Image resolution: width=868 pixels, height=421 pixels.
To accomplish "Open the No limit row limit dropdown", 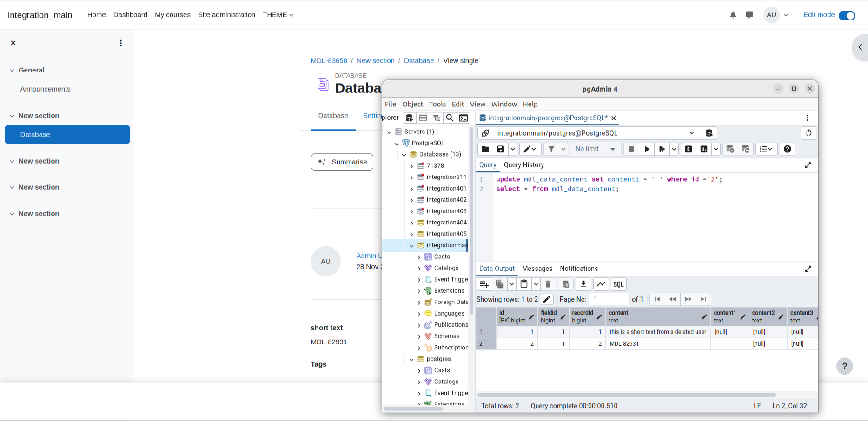I will point(596,149).
